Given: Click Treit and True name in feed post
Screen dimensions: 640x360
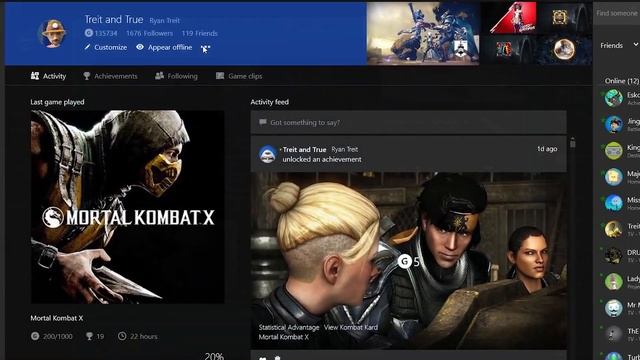Looking at the screenshot, I should [304, 150].
